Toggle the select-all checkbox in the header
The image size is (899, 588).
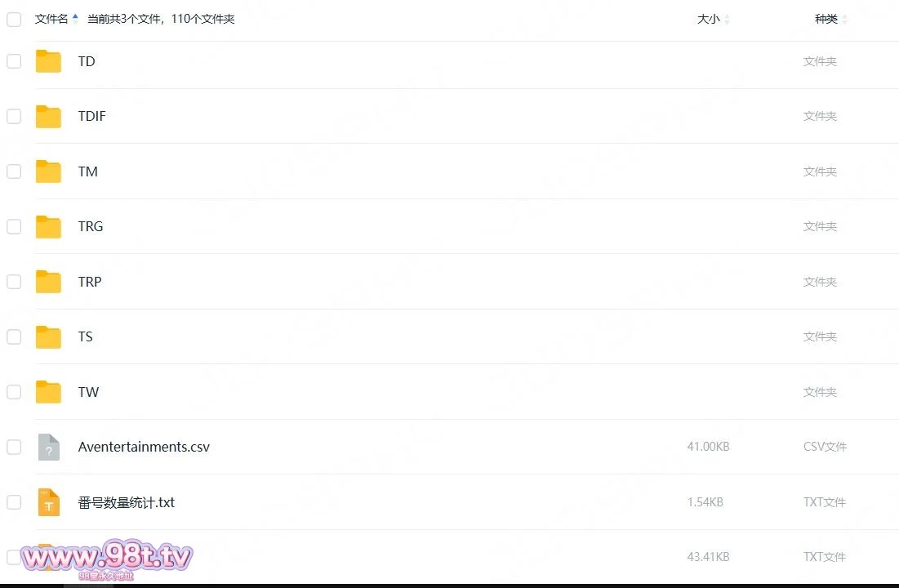tap(14, 20)
